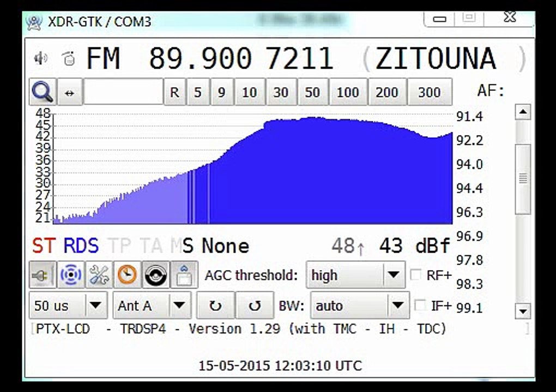
Task: Toggle always-on-top window icon
Action: [x=184, y=275]
